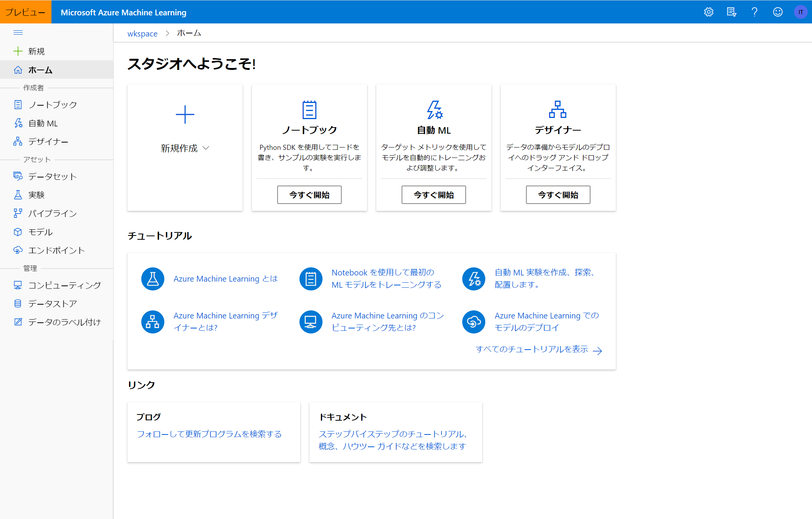Click the 自動 ML 実験 tutorial circle icon
This screenshot has width=812, height=519.
(473, 279)
